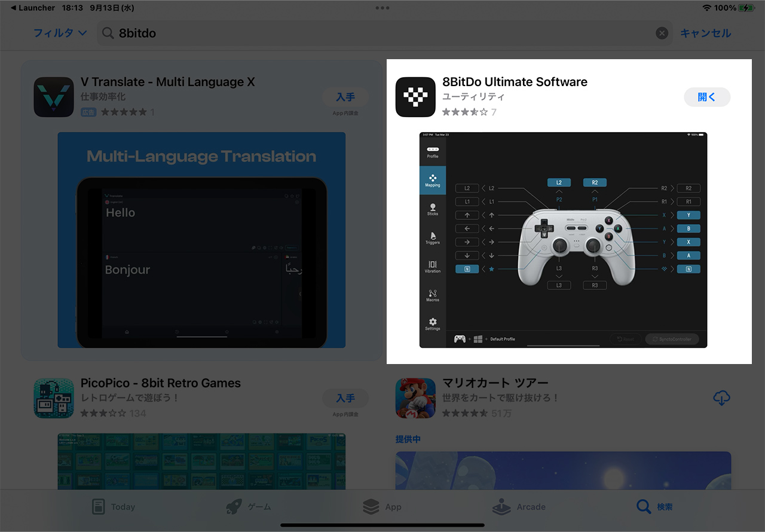Image resolution: width=765 pixels, height=532 pixels.
Task: Tap the magnifying glass in search bar
Action: [108, 33]
